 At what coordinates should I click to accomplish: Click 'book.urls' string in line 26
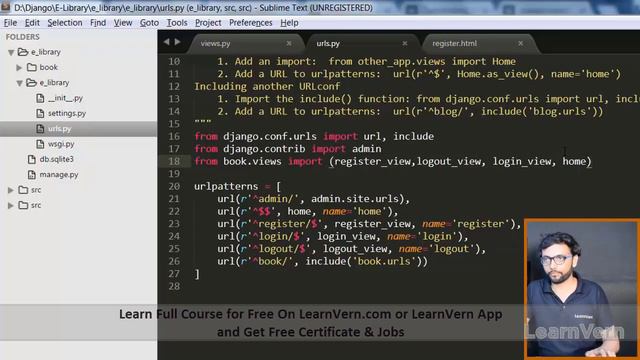[x=384, y=261]
